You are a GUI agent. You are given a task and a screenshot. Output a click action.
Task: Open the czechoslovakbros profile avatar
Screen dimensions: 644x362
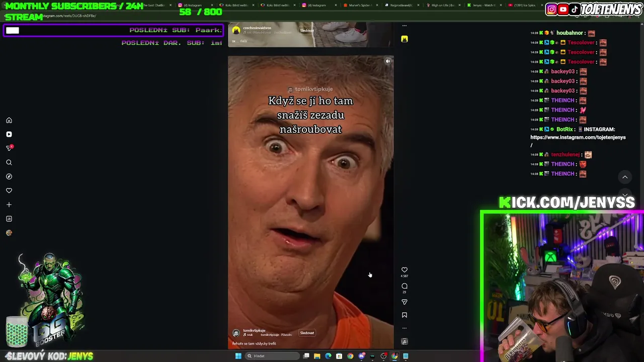[x=236, y=31]
